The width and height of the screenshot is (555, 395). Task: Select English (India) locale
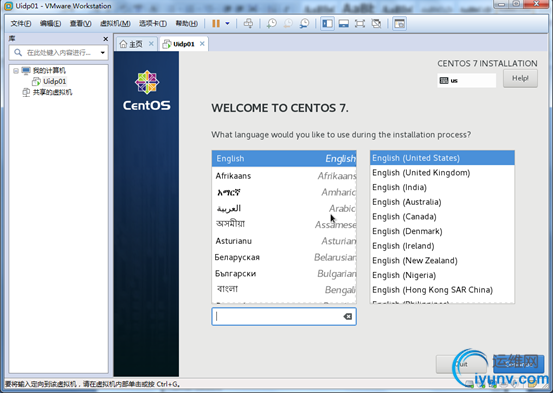(x=442, y=187)
